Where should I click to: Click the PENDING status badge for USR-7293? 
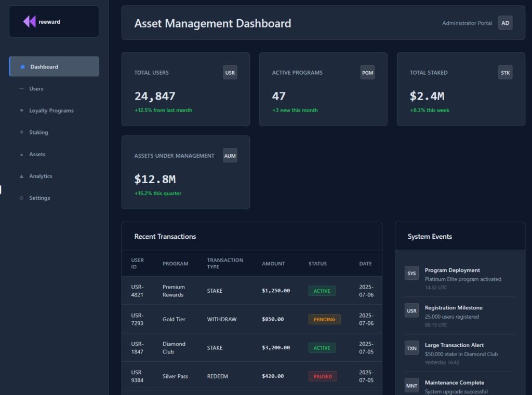pyautogui.click(x=324, y=319)
